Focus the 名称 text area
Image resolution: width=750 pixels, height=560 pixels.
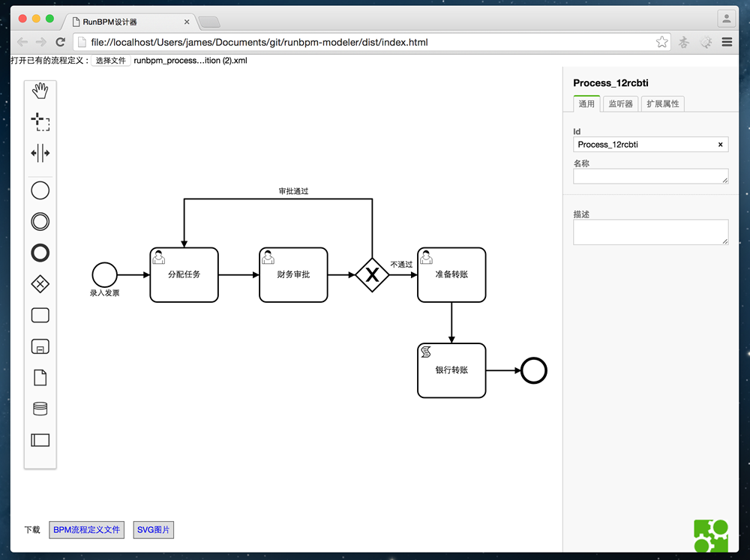[650, 176]
